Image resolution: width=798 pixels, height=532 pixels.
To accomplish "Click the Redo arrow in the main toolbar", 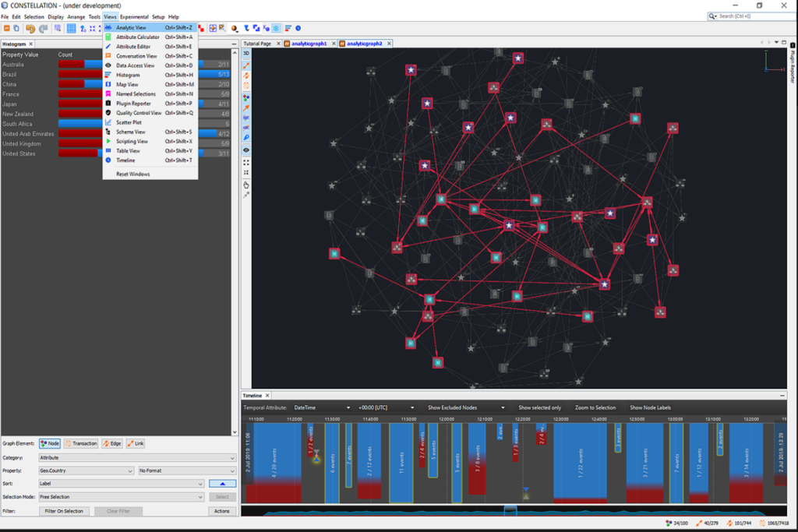I will click(x=43, y=28).
